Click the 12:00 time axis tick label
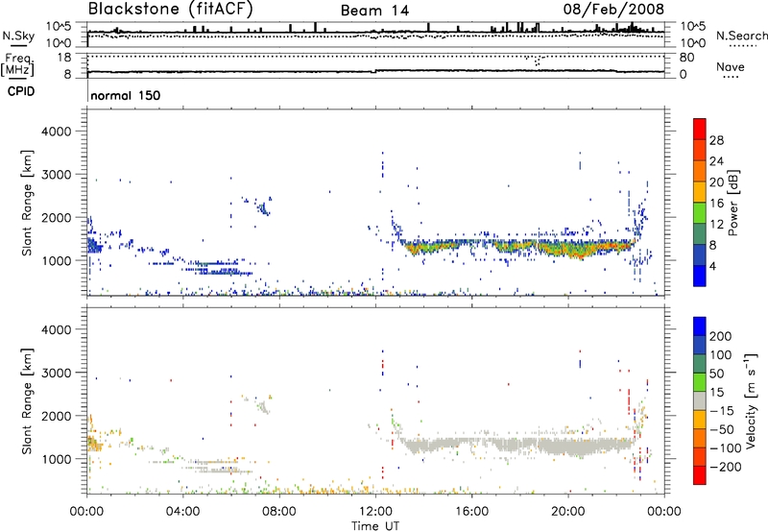Image resolution: width=768 pixels, height=532 pixels. pyautogui.click(x=375, y=512)
